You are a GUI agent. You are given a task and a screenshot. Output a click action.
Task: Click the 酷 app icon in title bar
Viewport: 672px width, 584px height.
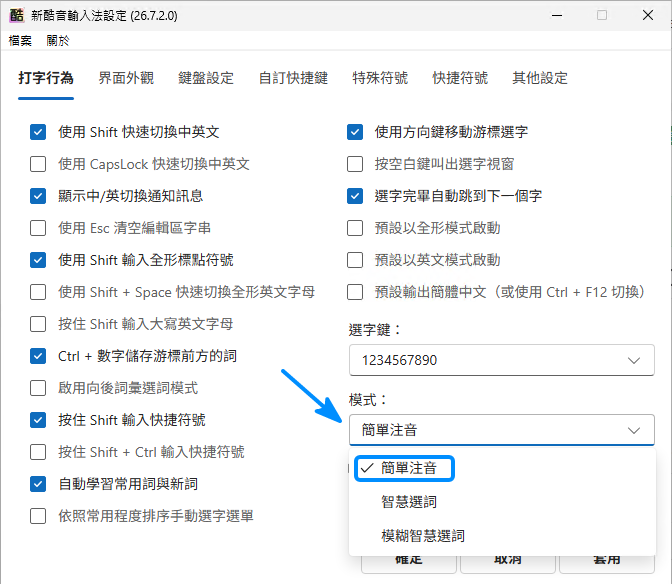click(x=17, y=15)
